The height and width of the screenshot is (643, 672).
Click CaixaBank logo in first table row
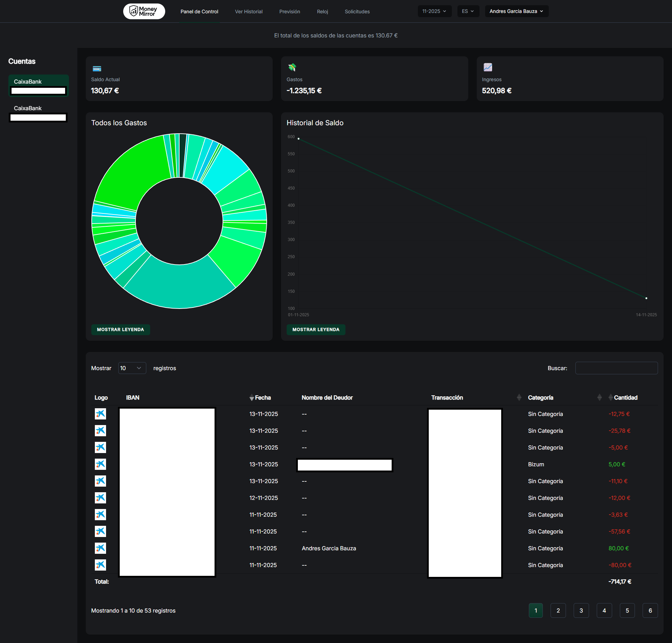pyautogui.click(x=100, y=414)
